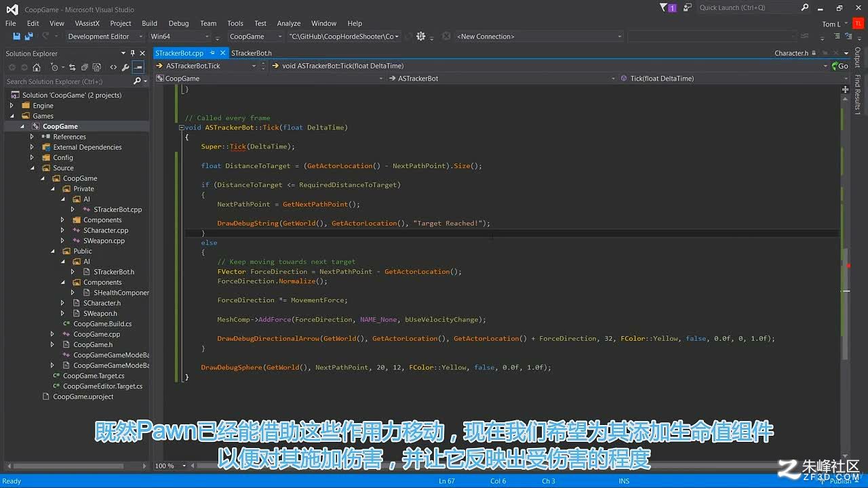The width and height of the screenshot is (868, 488).
Task: Open the VAssistX menu
Action: pyautogui.click(x=87, y=23)
